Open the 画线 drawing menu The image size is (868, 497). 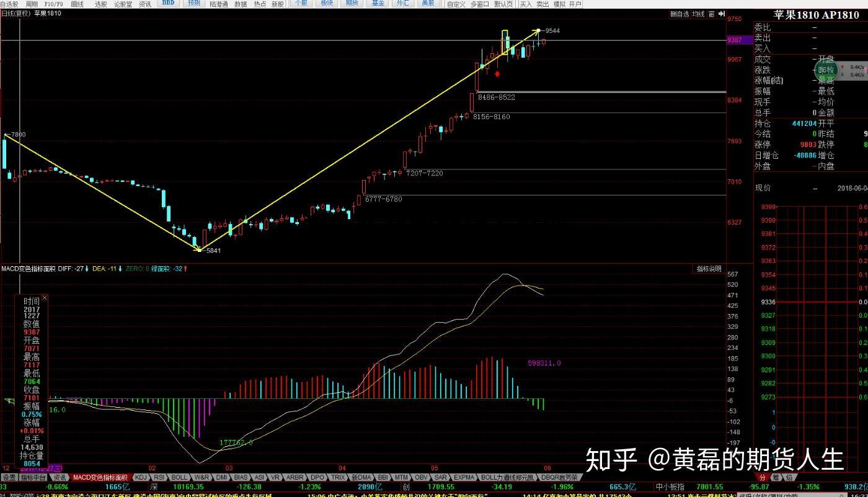tap(77, 4)
